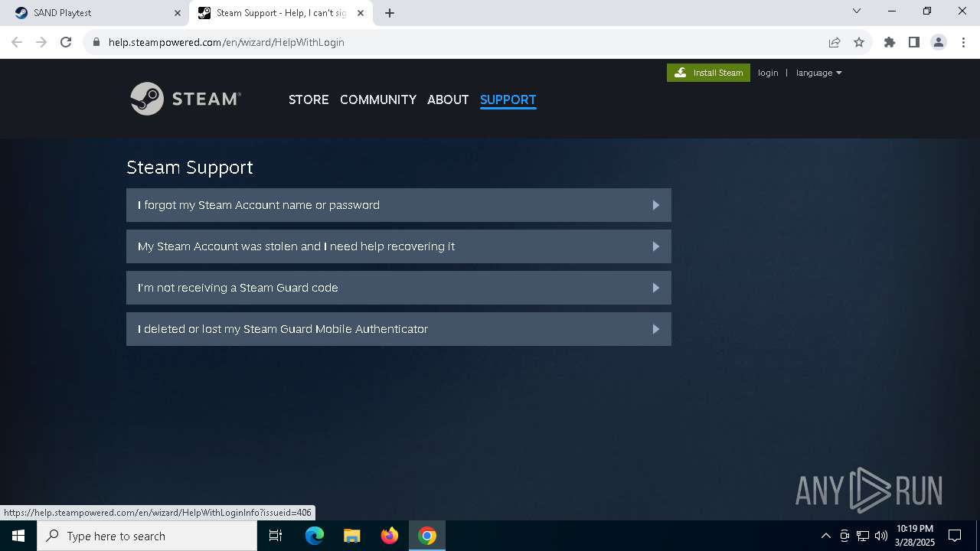The width and height of the screenshot is (980, 551).
Task: Open the notification center icon
Action: (955, 536)
